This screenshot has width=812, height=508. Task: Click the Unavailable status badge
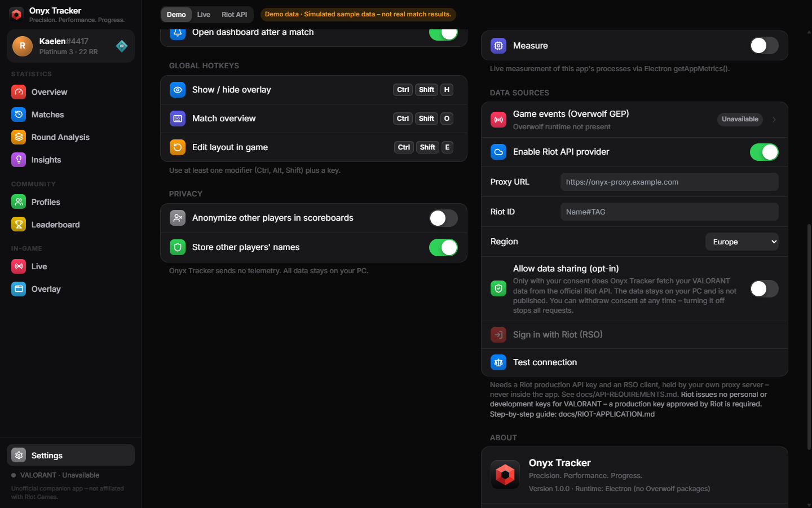740,120
